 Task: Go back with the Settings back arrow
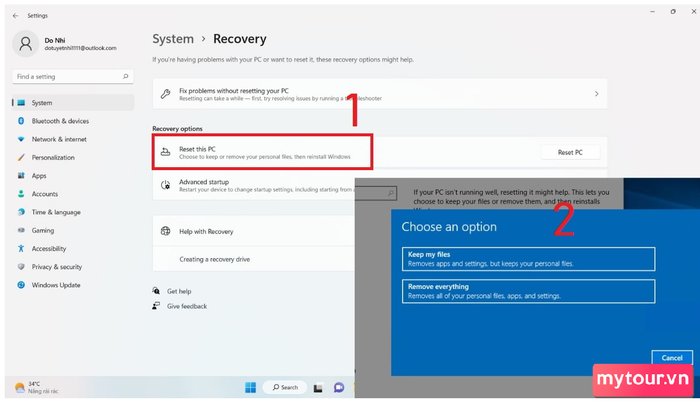coord(16,16)
